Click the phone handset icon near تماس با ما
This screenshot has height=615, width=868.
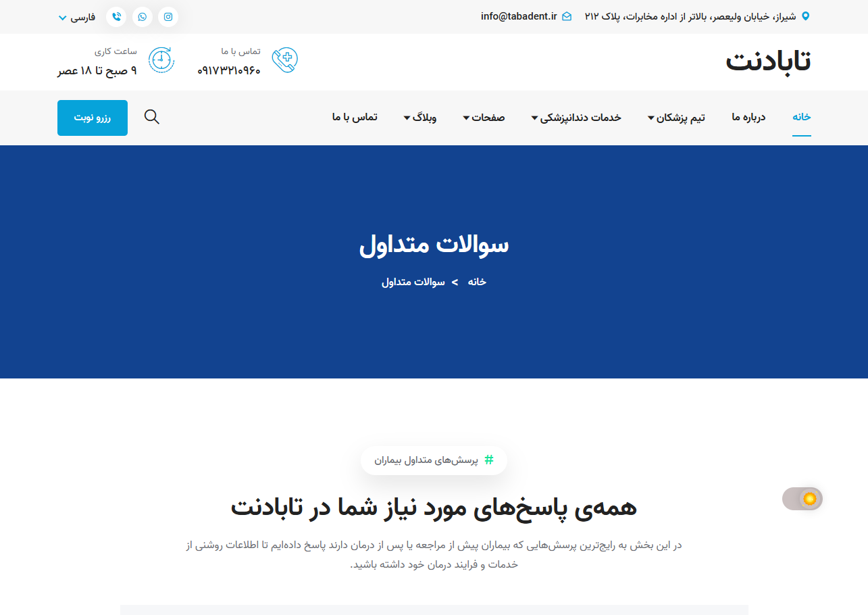click(284, 59)
